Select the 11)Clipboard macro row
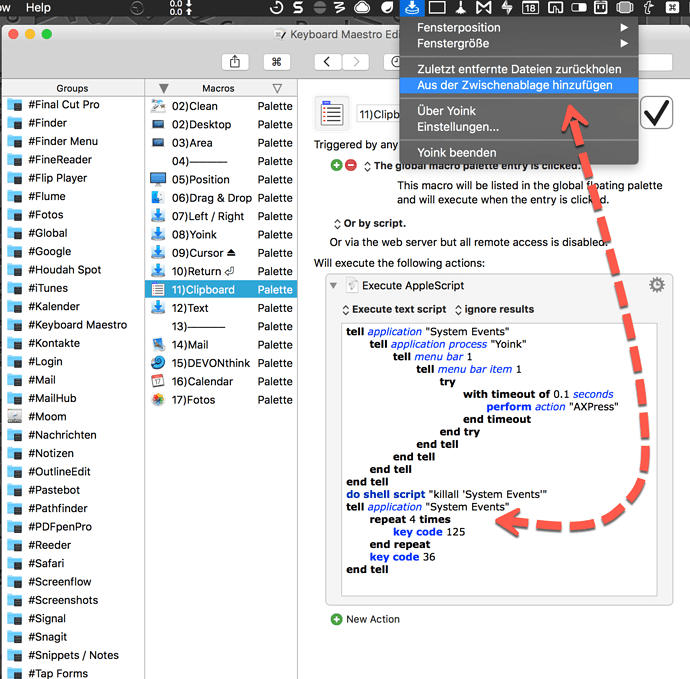This screenshot has height=679, width=690. [221, 290]
